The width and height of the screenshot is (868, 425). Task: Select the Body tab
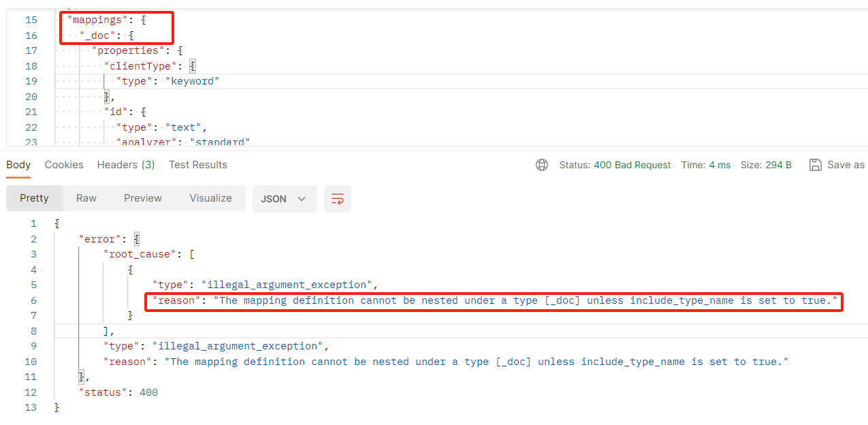coord(18,165)
